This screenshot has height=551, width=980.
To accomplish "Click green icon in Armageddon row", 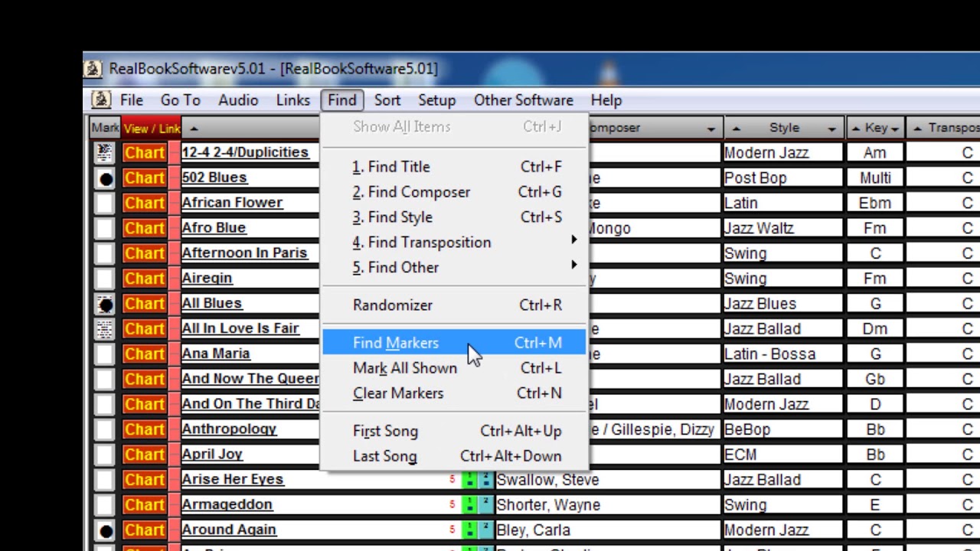I will point(469,505).
